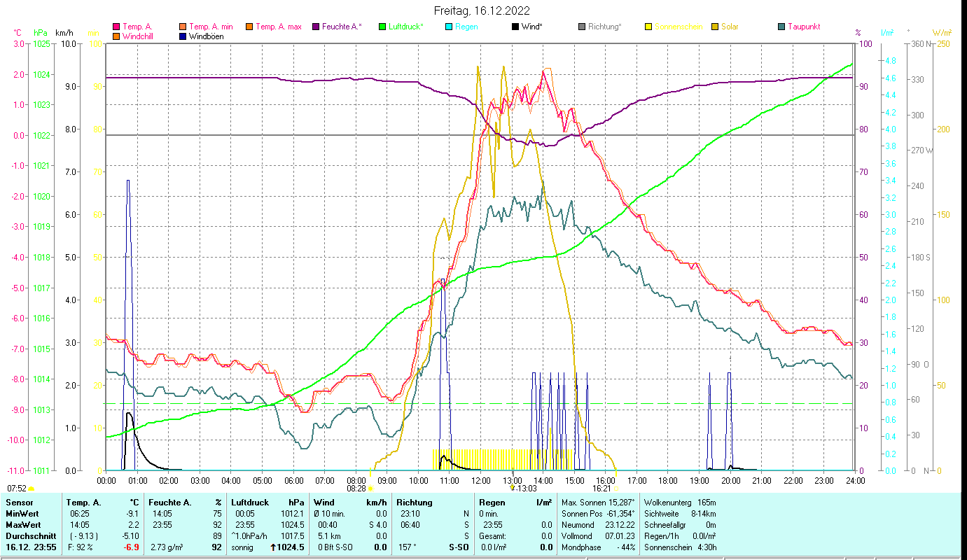The height and width of the screenshot is (560, 967).
Task: Select the MinWert row label
Action: [x=22, y=514]
